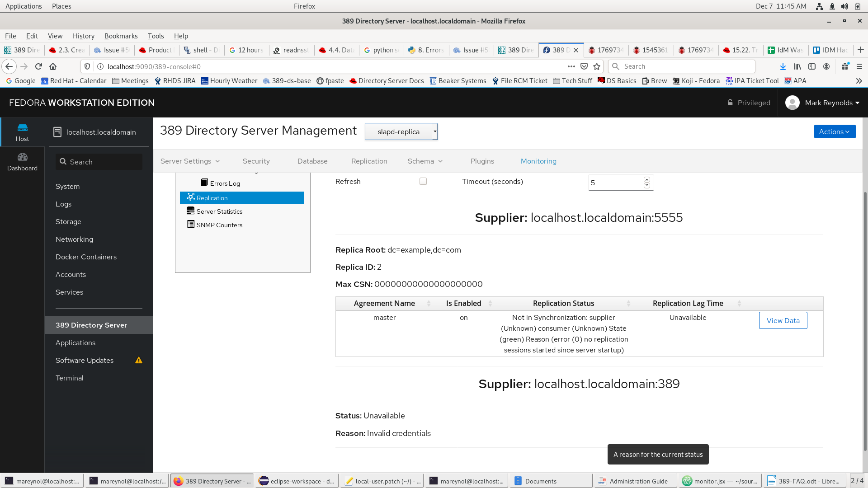This screenshot has width=868, height=488.
Task: Toggle the Refresh checkbox
Action: [x=423, y=181]
